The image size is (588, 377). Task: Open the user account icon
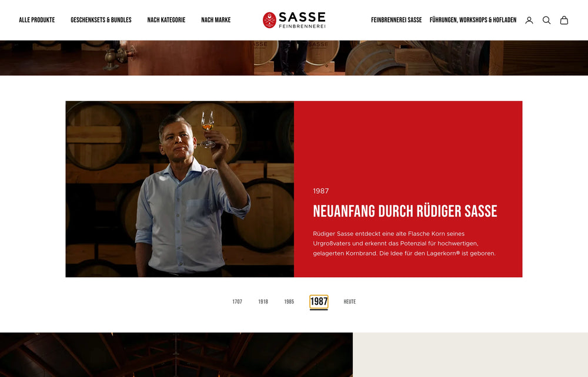(x=529, y=20)
